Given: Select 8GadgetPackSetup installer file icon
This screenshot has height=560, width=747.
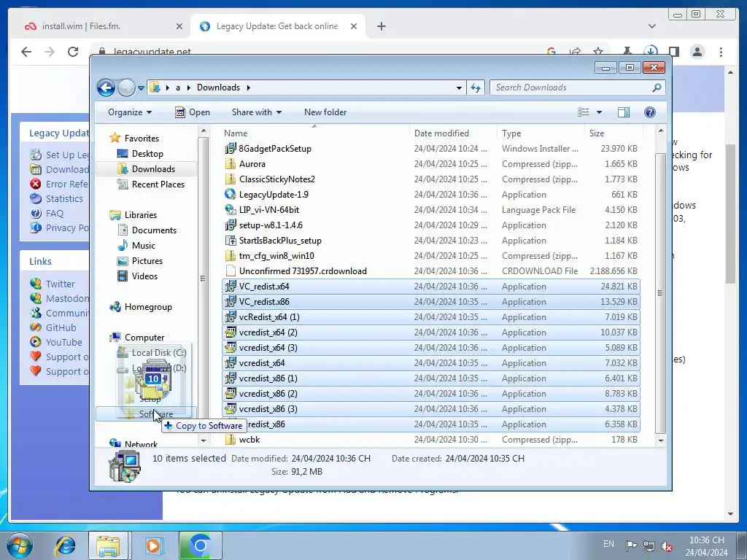Looking at the screenshot, I should pyautogui.click(x=231, y=149).
